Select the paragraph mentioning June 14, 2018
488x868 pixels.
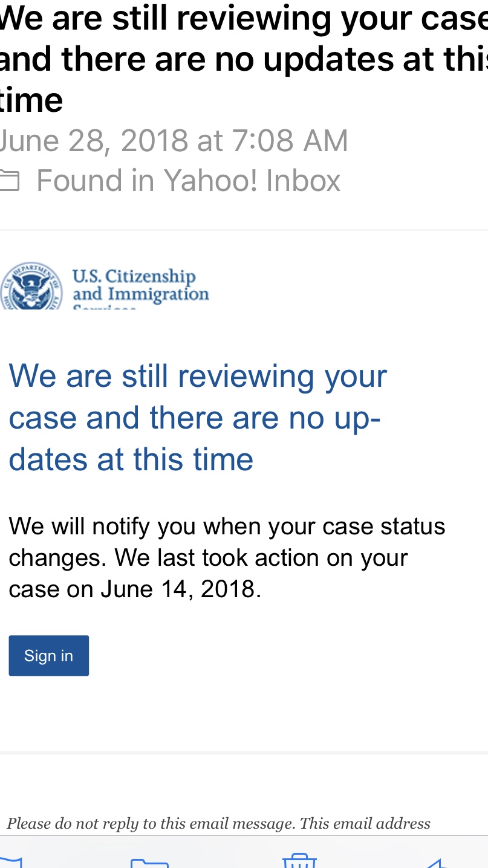click(227, 557)
